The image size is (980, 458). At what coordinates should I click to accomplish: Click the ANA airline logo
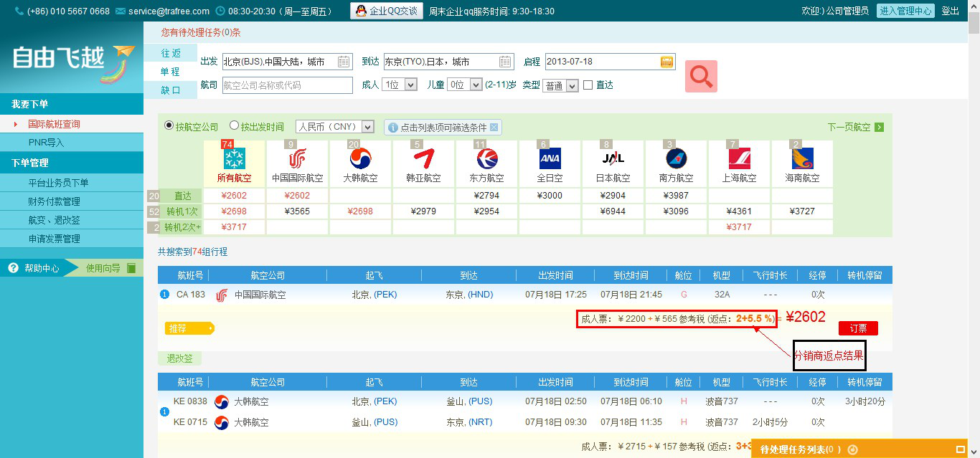click(x=550, y=158)
